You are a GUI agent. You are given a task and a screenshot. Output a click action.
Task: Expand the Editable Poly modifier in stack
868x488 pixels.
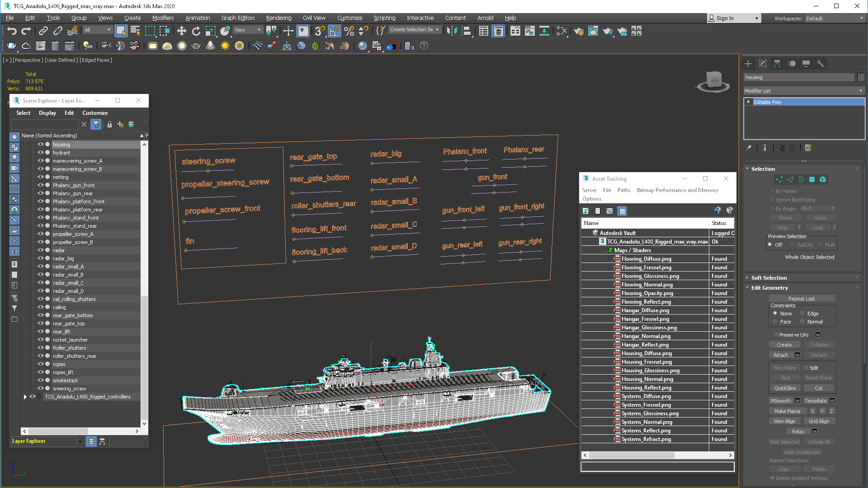point(749,102)
